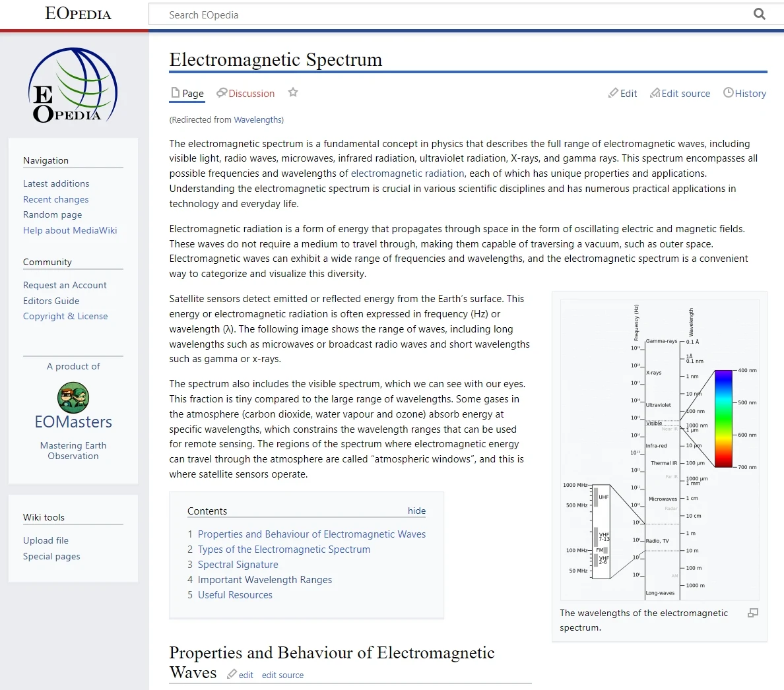
Task: Click the page document icon
Action: 175,93
